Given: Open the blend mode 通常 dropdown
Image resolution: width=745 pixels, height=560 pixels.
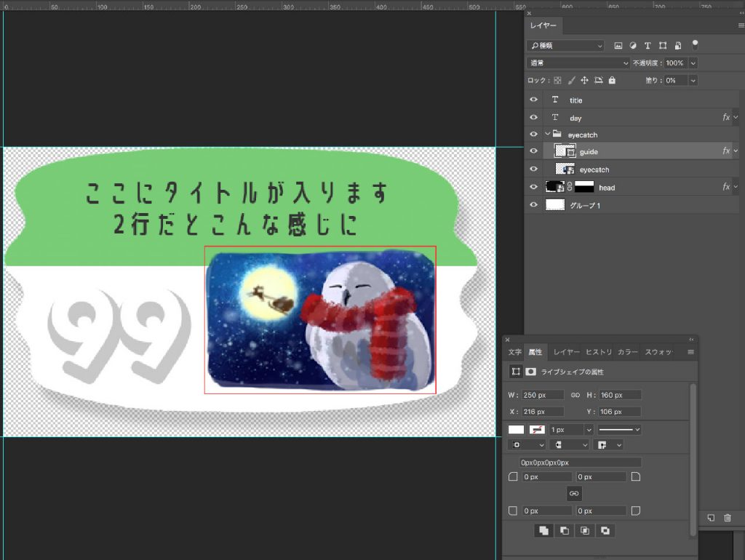Looking at the screenshot, I should tap(578, 63).
